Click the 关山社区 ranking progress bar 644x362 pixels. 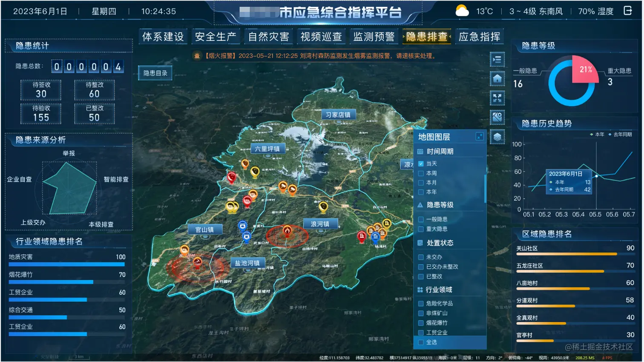click(575, 254)
